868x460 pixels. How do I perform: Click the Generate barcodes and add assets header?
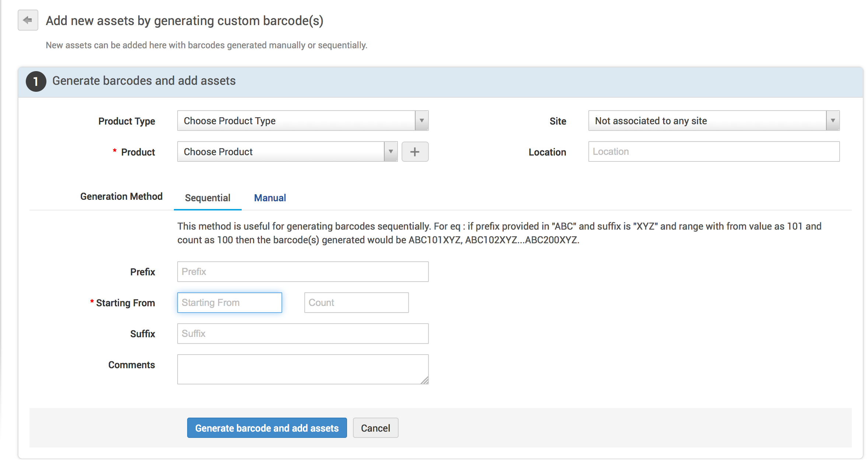tap(144, 81)
